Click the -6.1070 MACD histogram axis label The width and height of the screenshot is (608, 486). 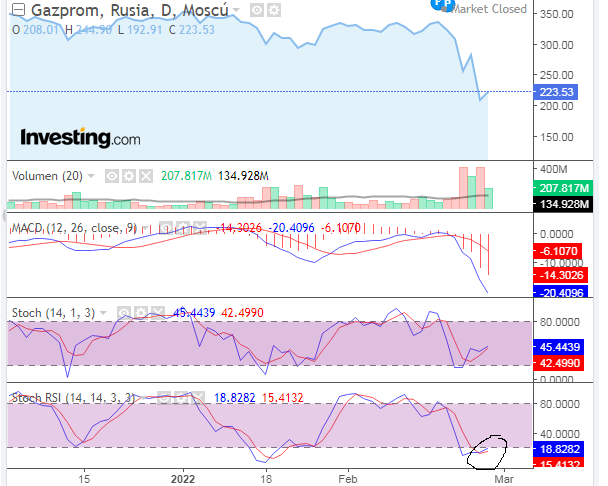pyautogui.click(x=558, y=251)
